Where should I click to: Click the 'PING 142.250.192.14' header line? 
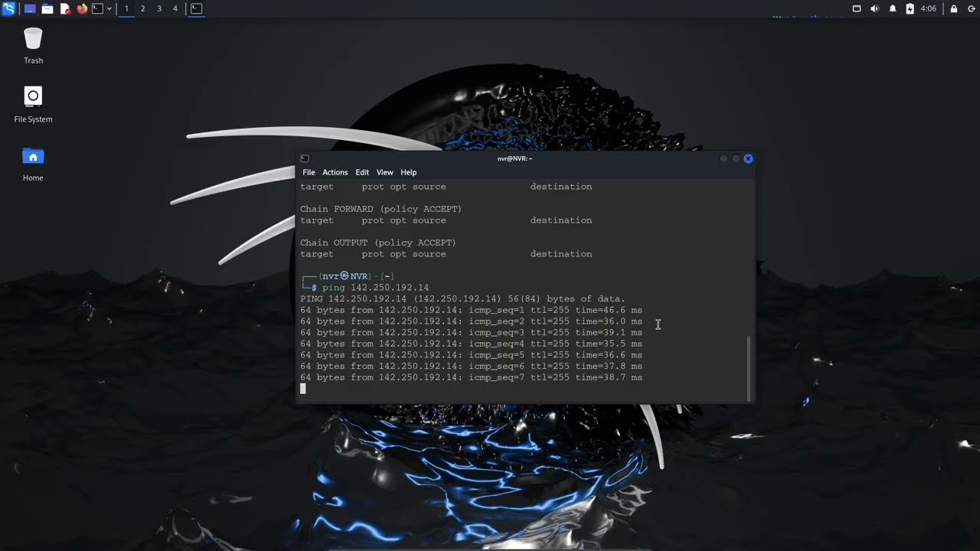click(x=462, y=298)
